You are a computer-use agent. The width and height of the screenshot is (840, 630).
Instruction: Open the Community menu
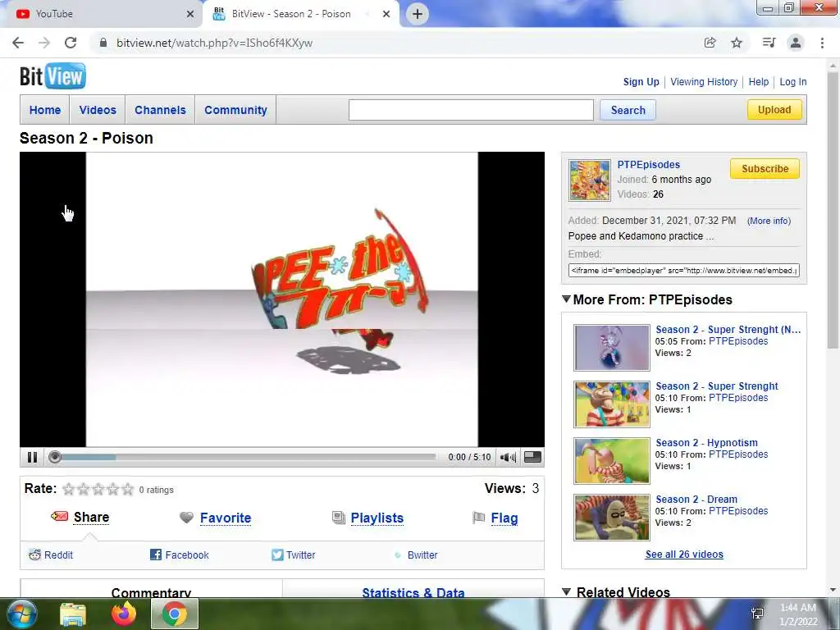(235, 110)
